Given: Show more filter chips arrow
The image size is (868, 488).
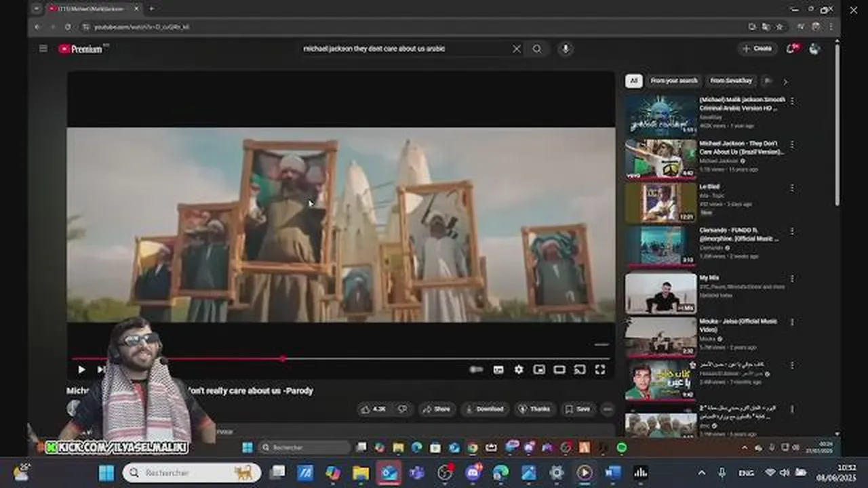Looking at the screenshot, I should 785,81.
